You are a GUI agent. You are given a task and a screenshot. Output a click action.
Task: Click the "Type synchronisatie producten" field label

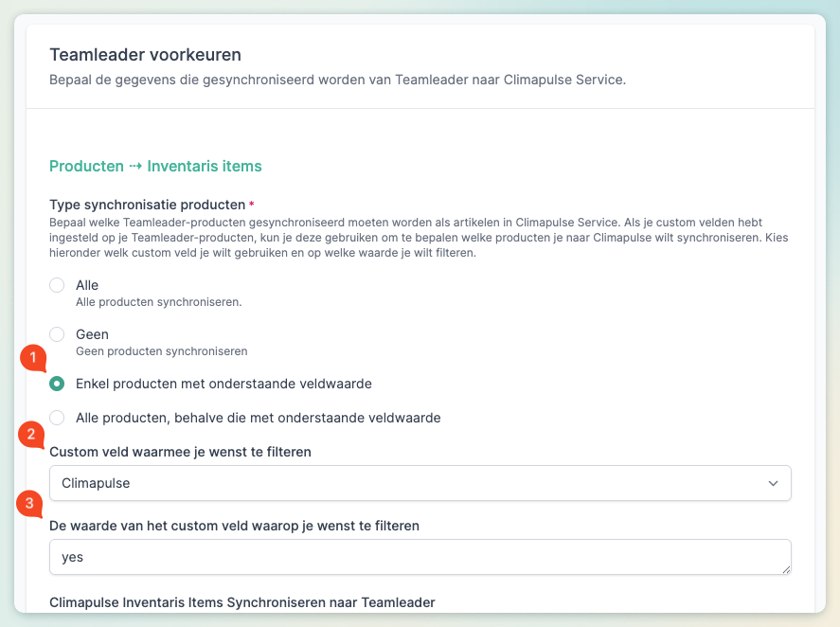coord(147,205)
